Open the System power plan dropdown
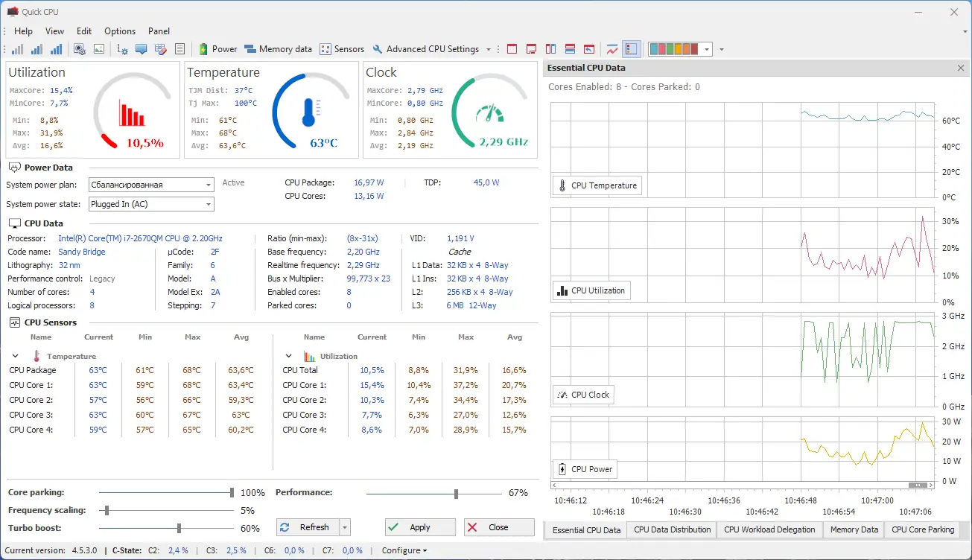This screenshot has width=972, height=560. (151, 185)
